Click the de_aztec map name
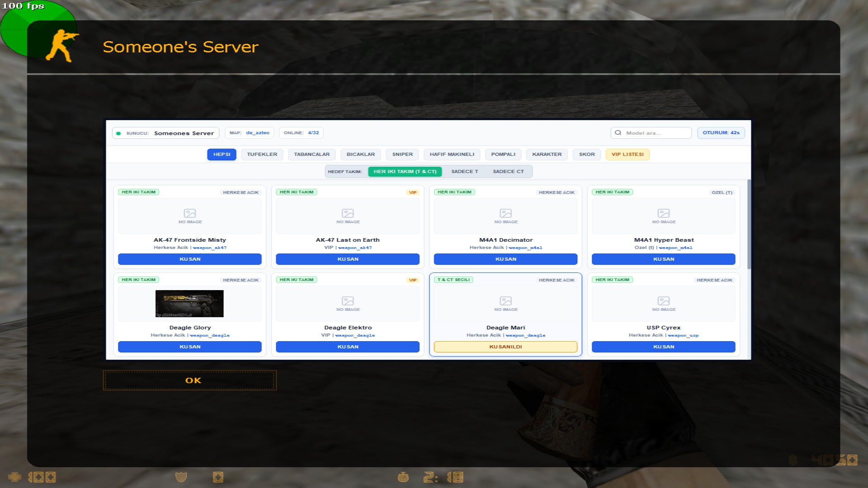The height and width of the screenshot is (488, 868). 258,133
